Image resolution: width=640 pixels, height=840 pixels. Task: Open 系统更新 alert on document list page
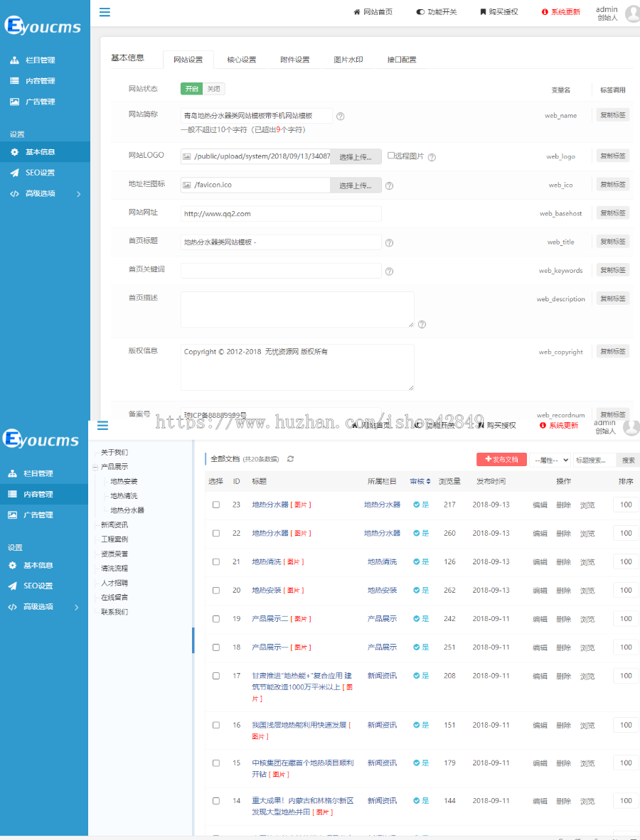558,426
